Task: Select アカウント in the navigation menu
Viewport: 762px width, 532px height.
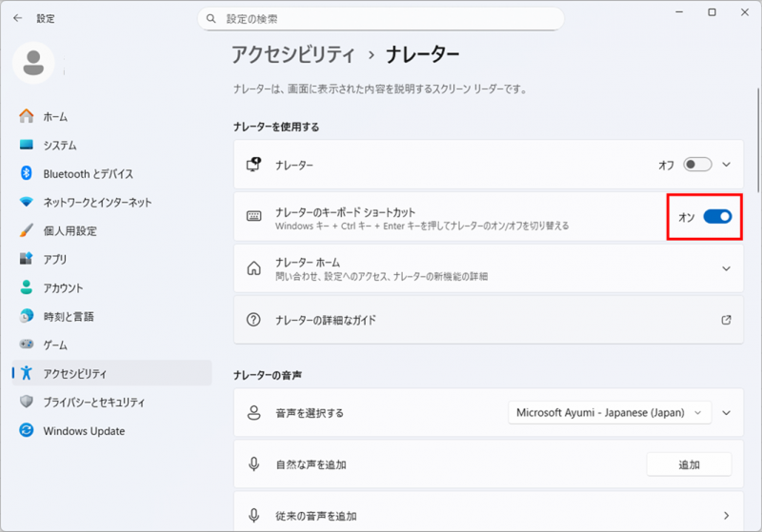Action: tap(63, 288)
